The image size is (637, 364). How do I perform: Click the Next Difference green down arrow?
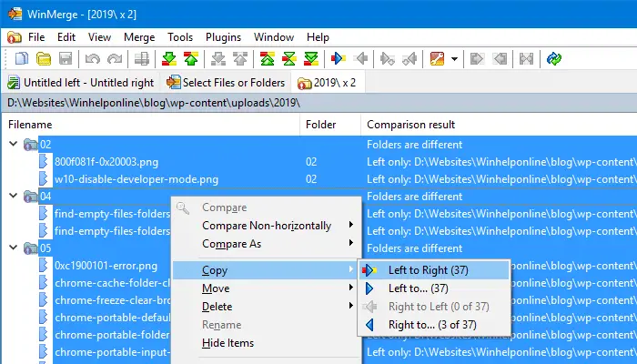(x=168, y=59)
